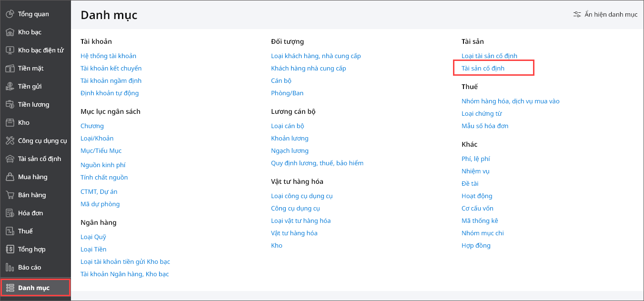
Task: Click the Tiền mặt cash icon
Action: click(10, 68)
